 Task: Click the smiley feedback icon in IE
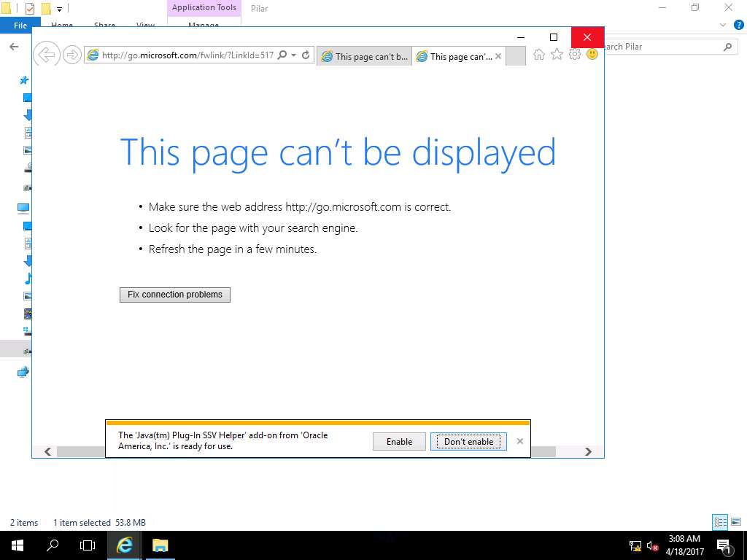pos(592,54)
